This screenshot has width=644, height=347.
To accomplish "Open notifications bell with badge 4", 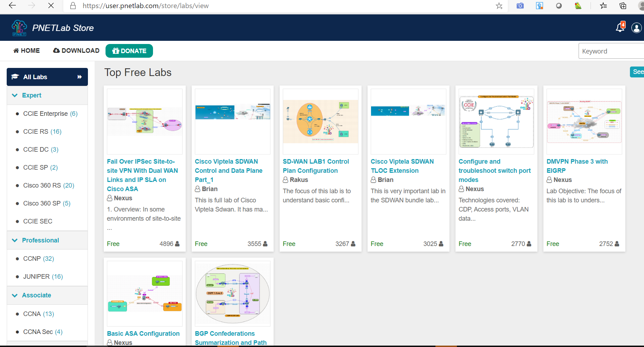I will [620, 27].
